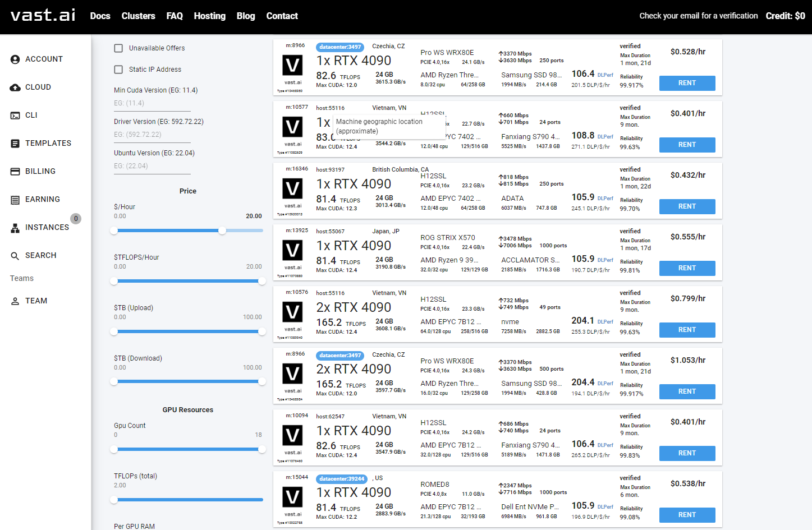Tick the Static IP Address checkbox
The width and height of the screenshot is (812, 530).
[x=118, y=70]
